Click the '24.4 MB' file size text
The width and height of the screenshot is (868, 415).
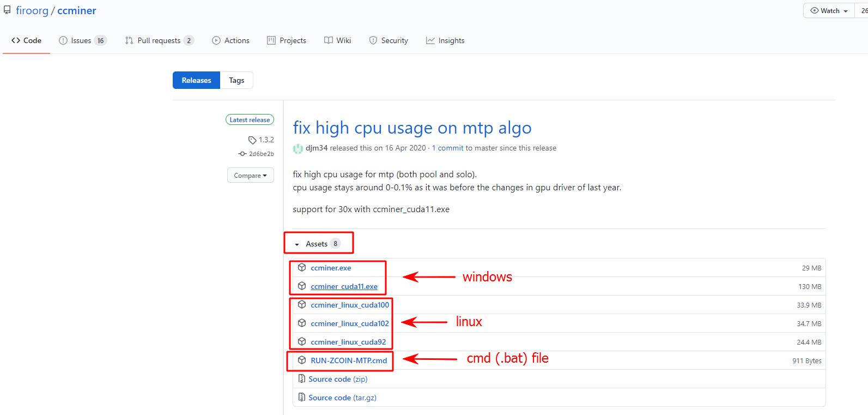809,342
